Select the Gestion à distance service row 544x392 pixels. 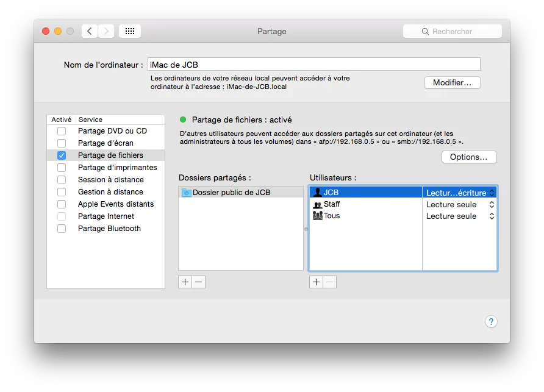pos(106,192)
